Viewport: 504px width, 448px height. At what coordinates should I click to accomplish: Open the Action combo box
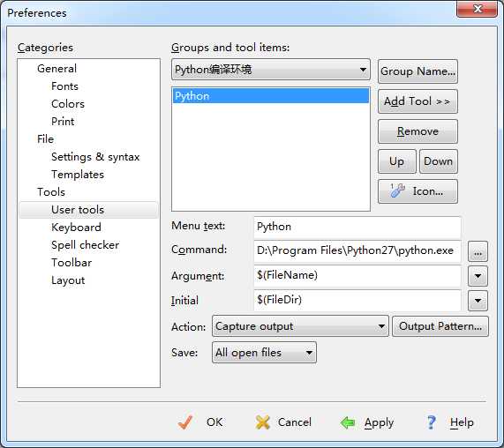300,326
